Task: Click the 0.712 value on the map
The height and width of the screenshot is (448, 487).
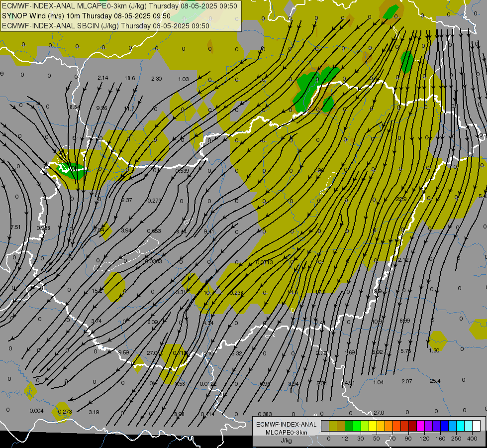Action: point(180,353)
